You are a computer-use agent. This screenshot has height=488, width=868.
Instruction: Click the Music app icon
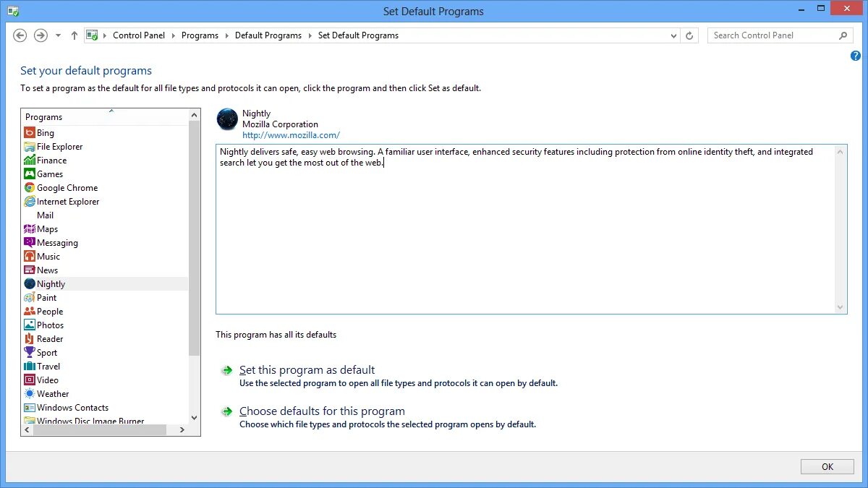[30, 257]
